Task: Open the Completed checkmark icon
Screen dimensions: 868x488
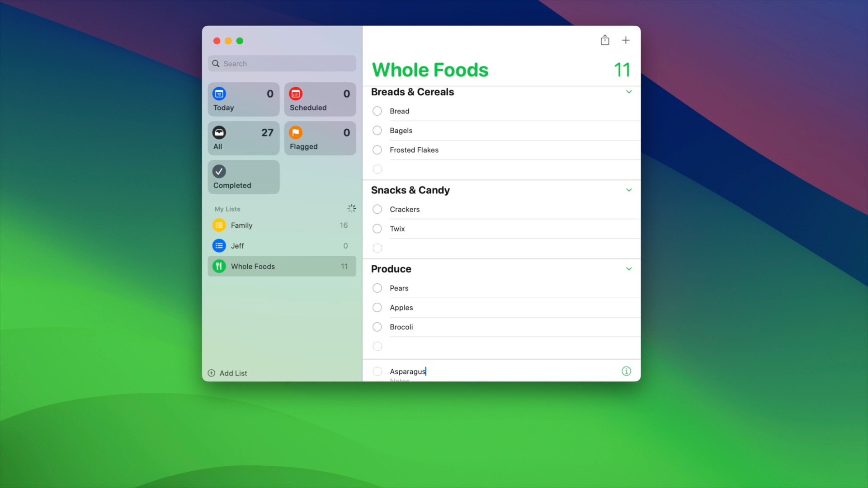Action: point(219,171)
